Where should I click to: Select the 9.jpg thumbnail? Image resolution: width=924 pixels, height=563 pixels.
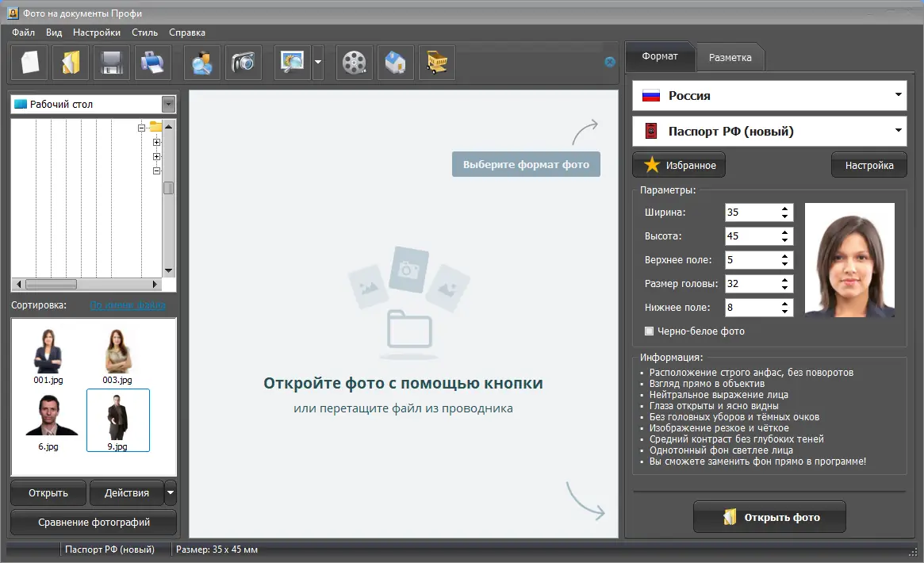pos(117,419)
